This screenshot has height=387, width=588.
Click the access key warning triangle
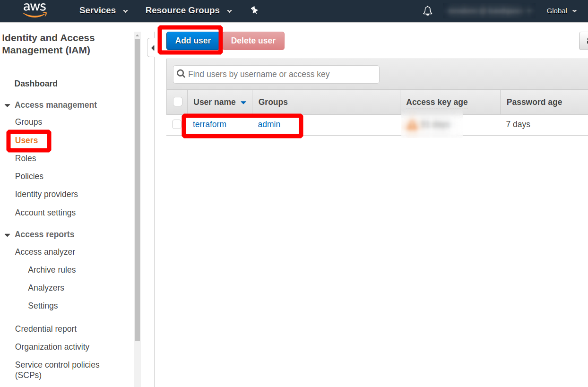412,125
